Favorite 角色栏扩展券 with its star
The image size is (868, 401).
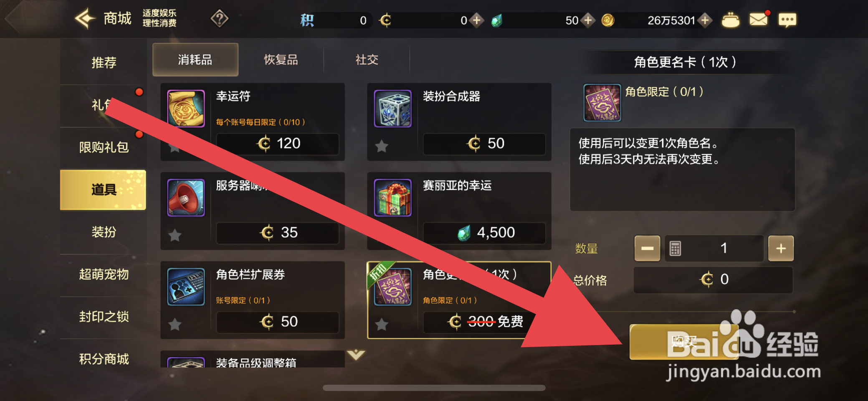175,324
